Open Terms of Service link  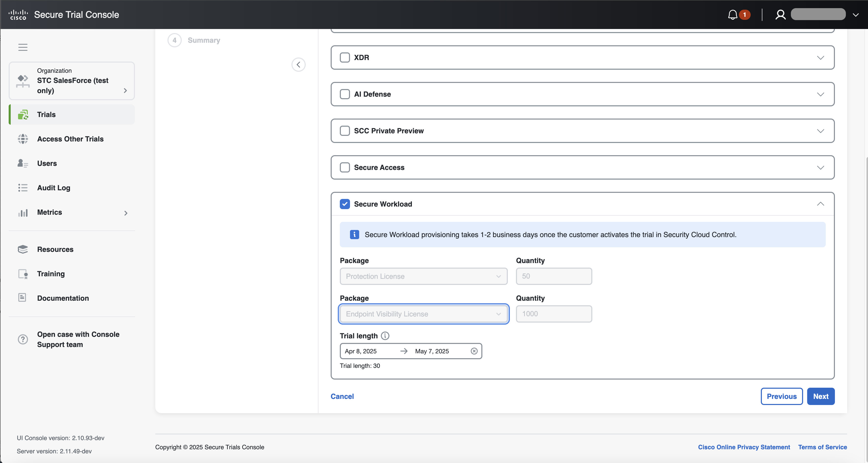pos(822,447)
